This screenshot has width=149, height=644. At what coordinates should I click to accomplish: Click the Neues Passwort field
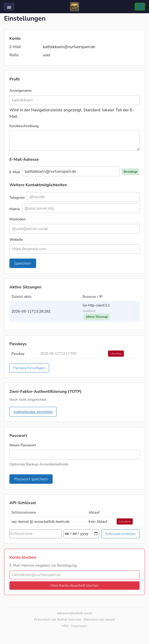coord(74,455)
